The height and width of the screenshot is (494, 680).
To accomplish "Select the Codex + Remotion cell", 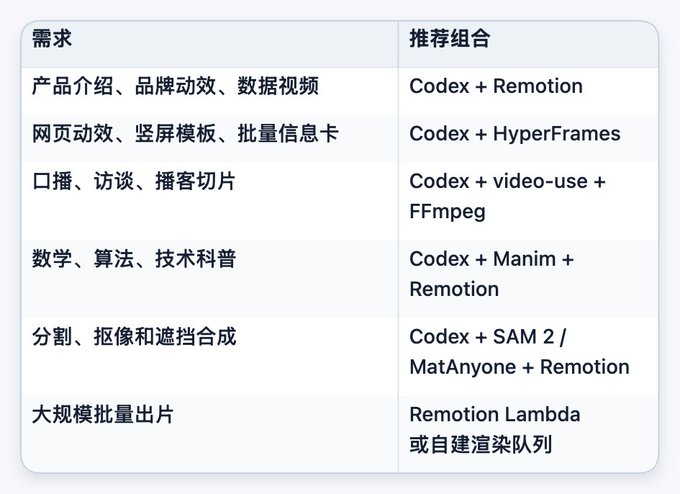I will click(x=528, y=91).
